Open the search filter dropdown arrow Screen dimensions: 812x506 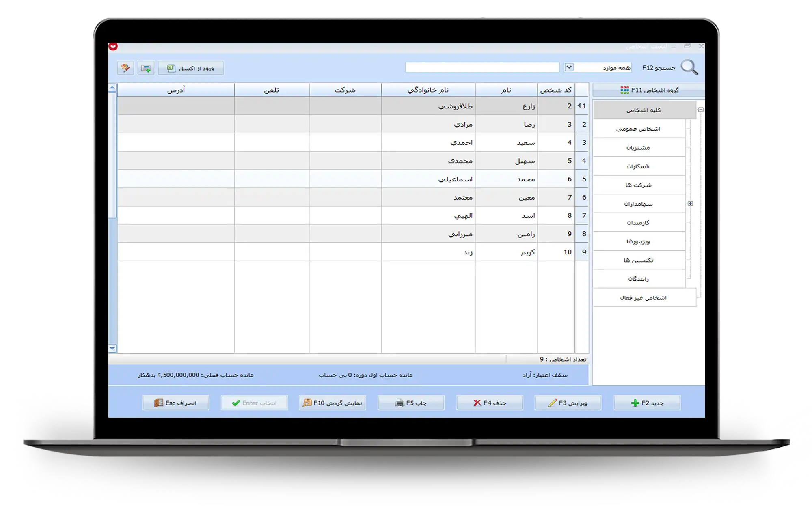(x=569, y=67)
